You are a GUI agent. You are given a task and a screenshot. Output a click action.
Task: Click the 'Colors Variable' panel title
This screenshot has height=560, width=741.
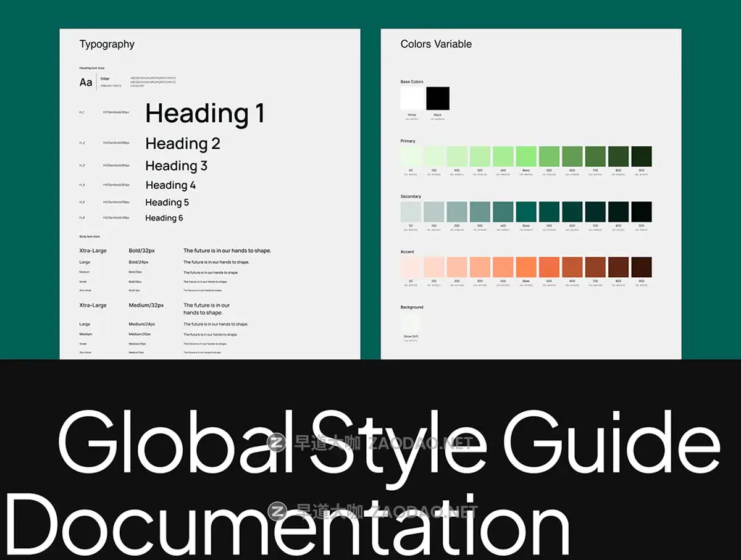(x=436, y=44)
